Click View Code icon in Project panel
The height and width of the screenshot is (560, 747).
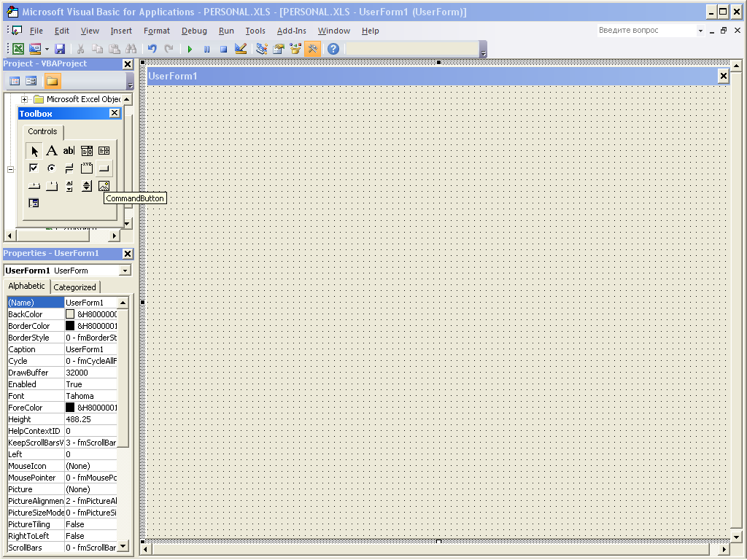pos(15,81)
